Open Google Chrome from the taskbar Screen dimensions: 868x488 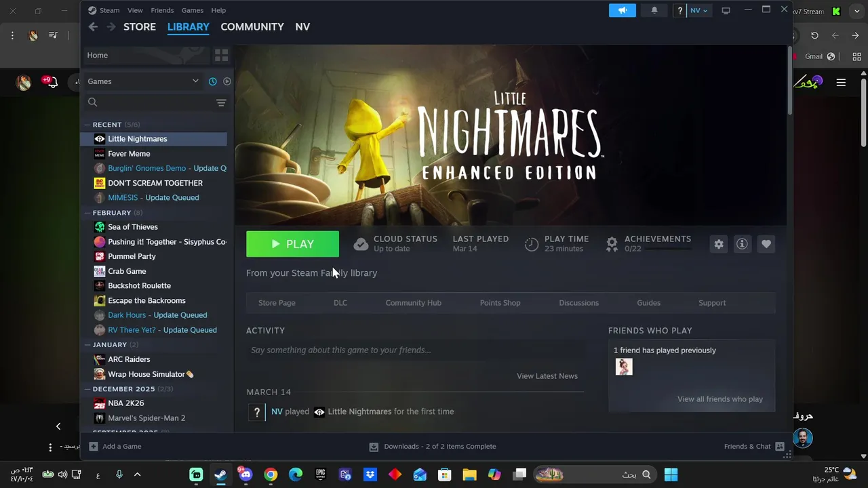271,474
